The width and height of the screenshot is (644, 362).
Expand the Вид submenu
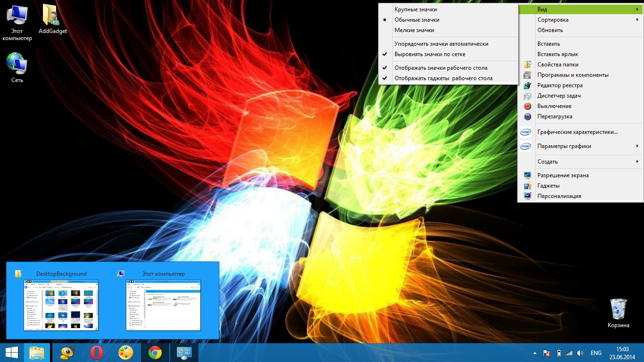pos(580,9)
